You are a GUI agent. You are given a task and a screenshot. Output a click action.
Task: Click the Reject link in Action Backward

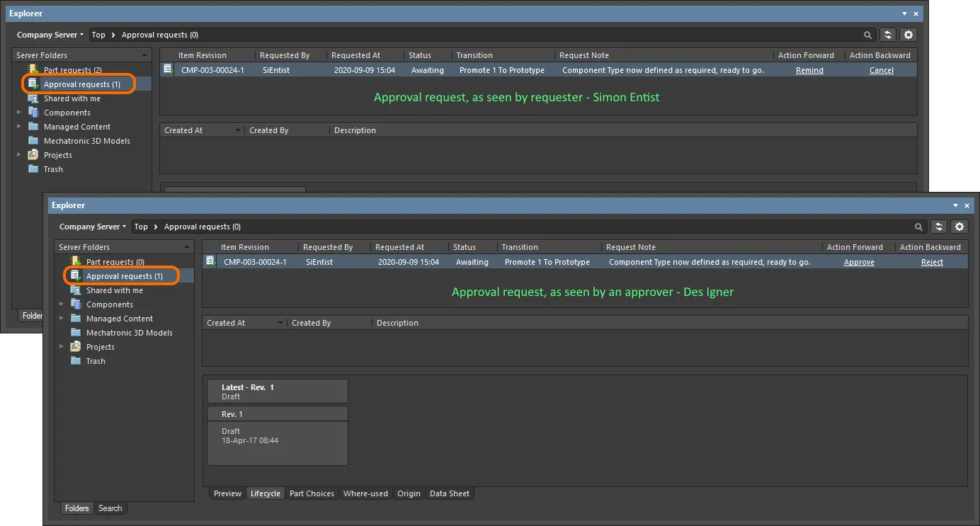pyautogui.click(x=932, y=262)
